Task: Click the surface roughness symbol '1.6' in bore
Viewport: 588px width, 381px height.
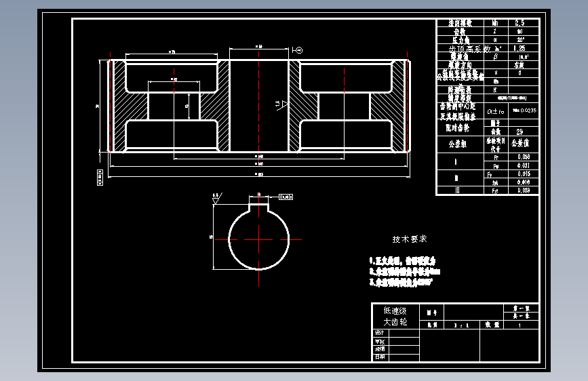Action: click(x=281, y=104)
